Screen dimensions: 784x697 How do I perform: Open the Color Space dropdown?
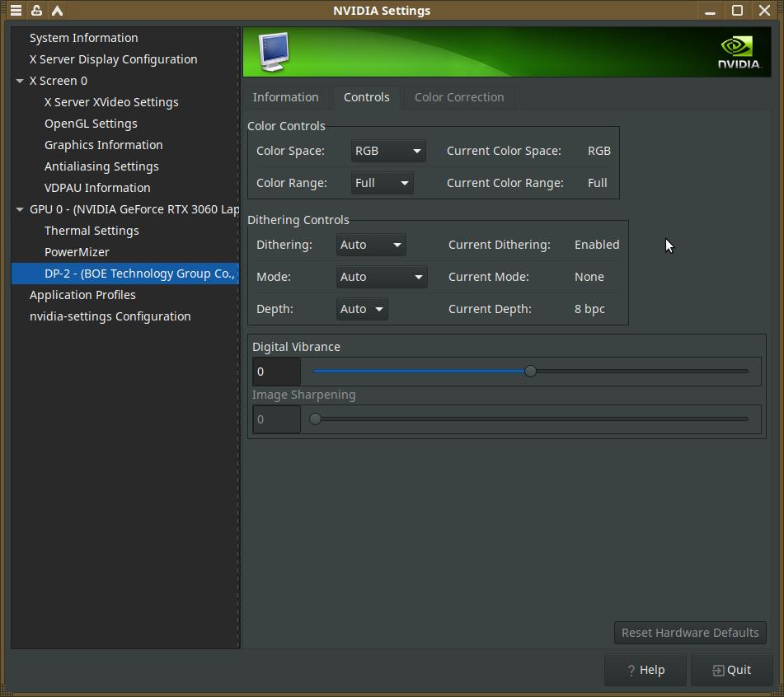(387, 151)
